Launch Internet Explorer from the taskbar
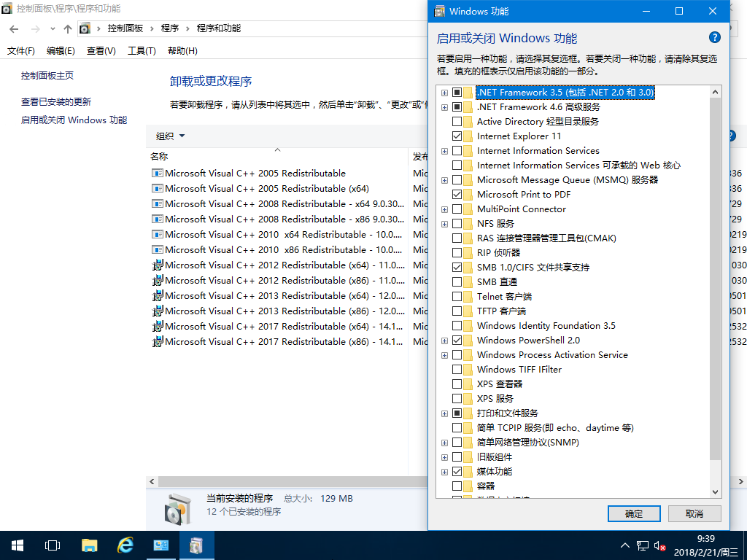Image resolution: width=747 pixels, height=560 pixels. pyautogui.click(x=124, y=545)
